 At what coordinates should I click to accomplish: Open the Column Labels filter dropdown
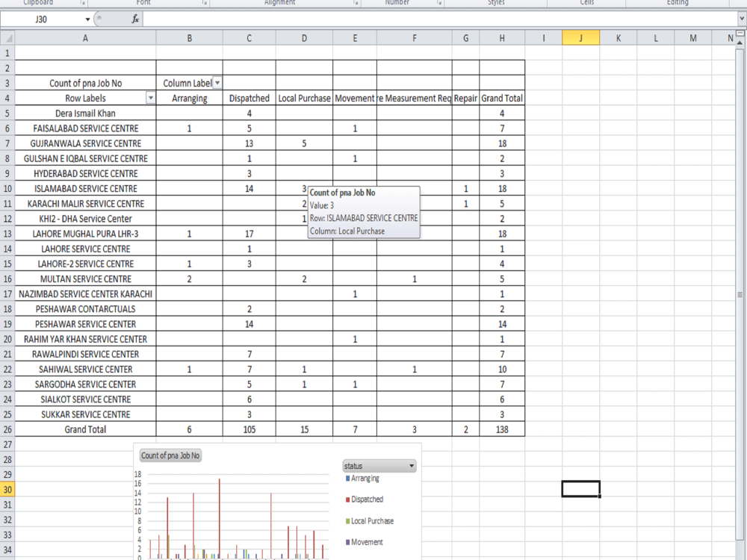pos(215,82)
